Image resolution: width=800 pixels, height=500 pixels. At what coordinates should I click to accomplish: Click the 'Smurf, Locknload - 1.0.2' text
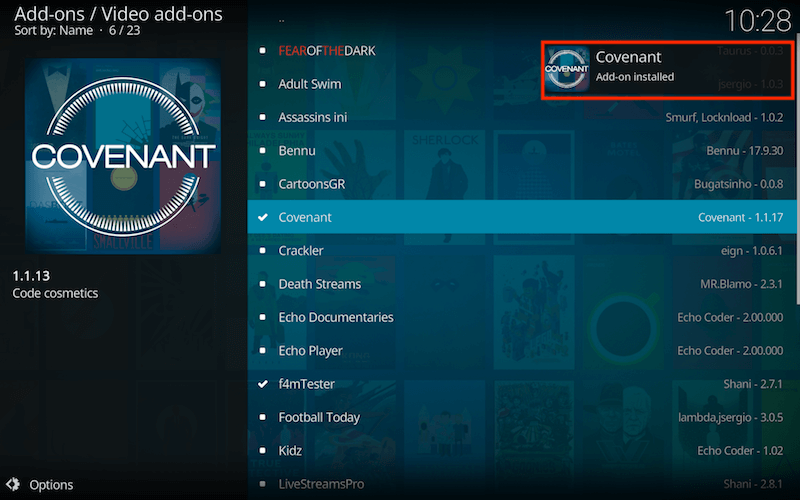tap(724, 117)
